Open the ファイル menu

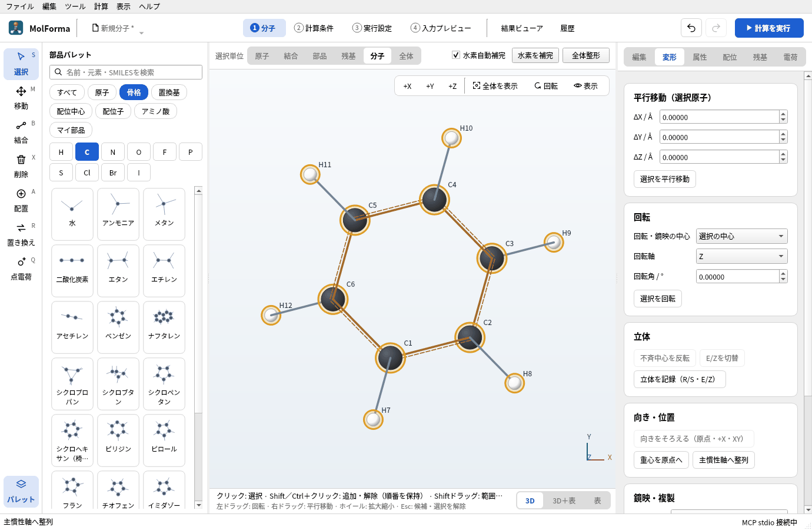point(20,6)
